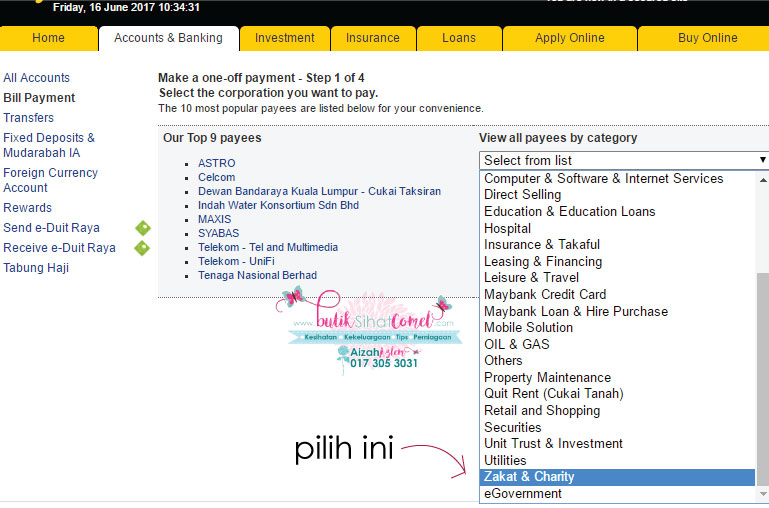The height and width of the screenshot is (508, 769).
Task: Select Insurance & Takaful category
Action: tap(617, 245)
